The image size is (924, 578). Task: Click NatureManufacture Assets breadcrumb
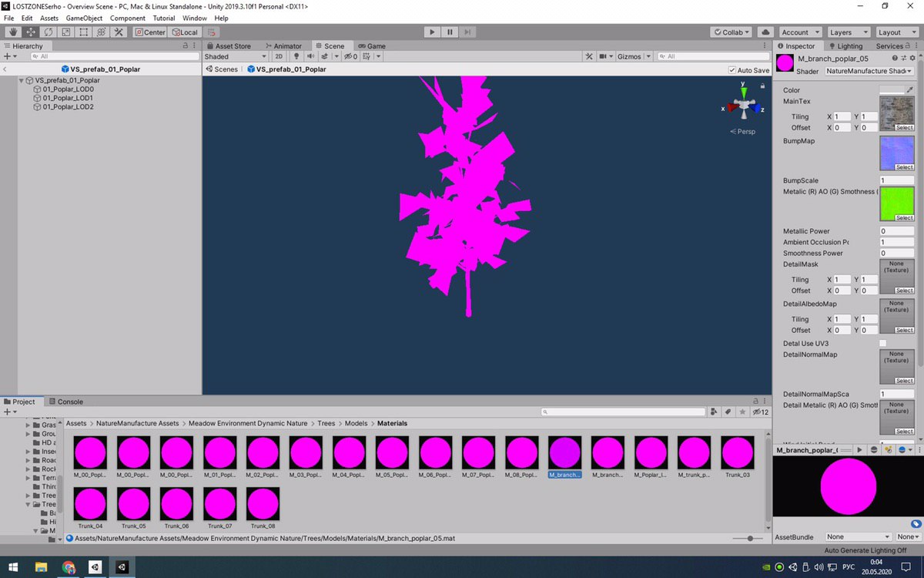137,423
